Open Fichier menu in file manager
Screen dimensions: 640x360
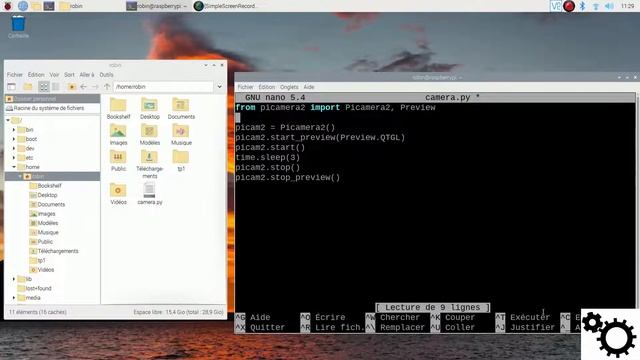pyautogui.click(x=15, y=75)
